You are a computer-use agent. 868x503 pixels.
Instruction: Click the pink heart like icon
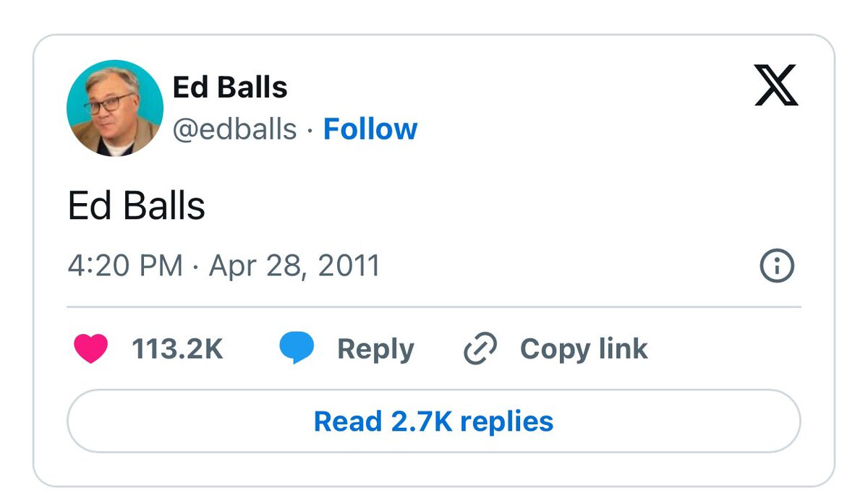(90, 349)
